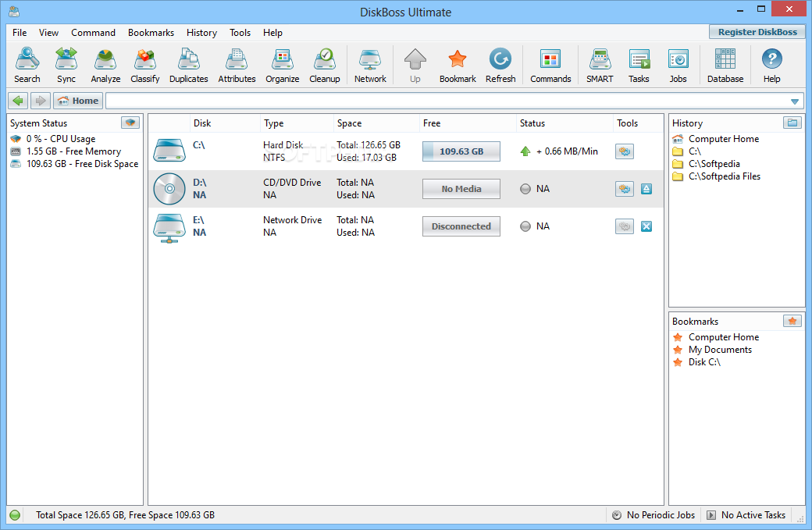Viewport: 812px width, 530px height.
Task: Open the View menu
Action: (48, 33)
